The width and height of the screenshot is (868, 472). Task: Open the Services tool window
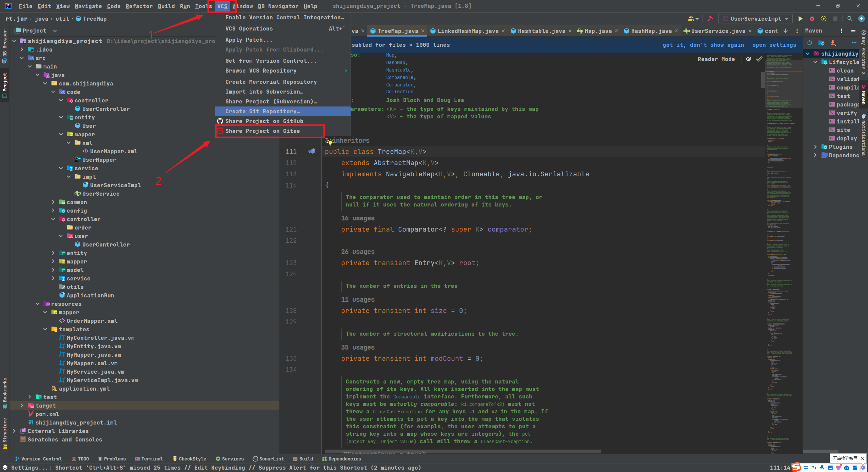[230, 459]
